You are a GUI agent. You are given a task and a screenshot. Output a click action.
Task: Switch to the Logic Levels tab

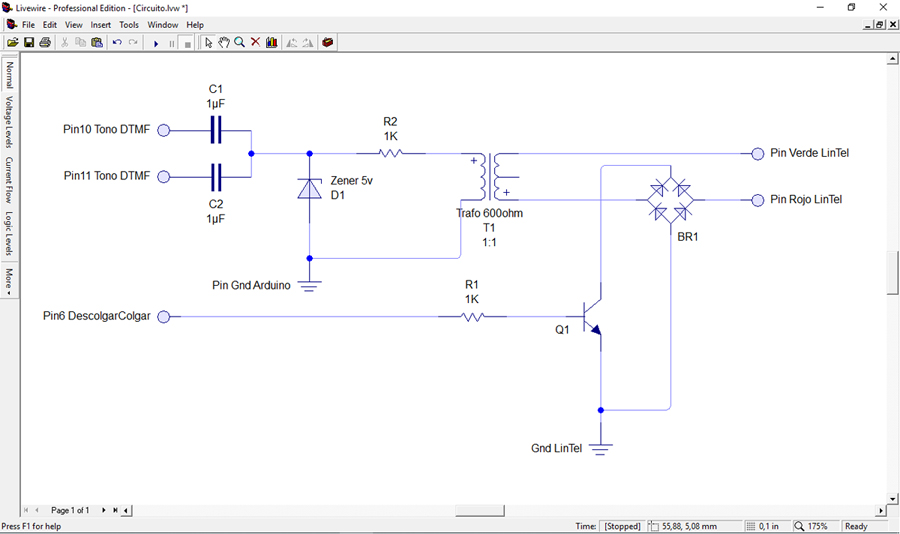click(9, 233)
